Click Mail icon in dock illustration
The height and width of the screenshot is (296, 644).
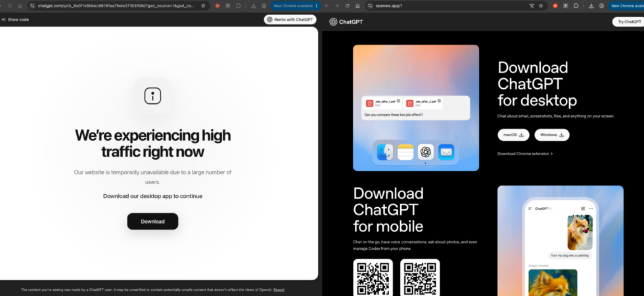click(446, 152)
